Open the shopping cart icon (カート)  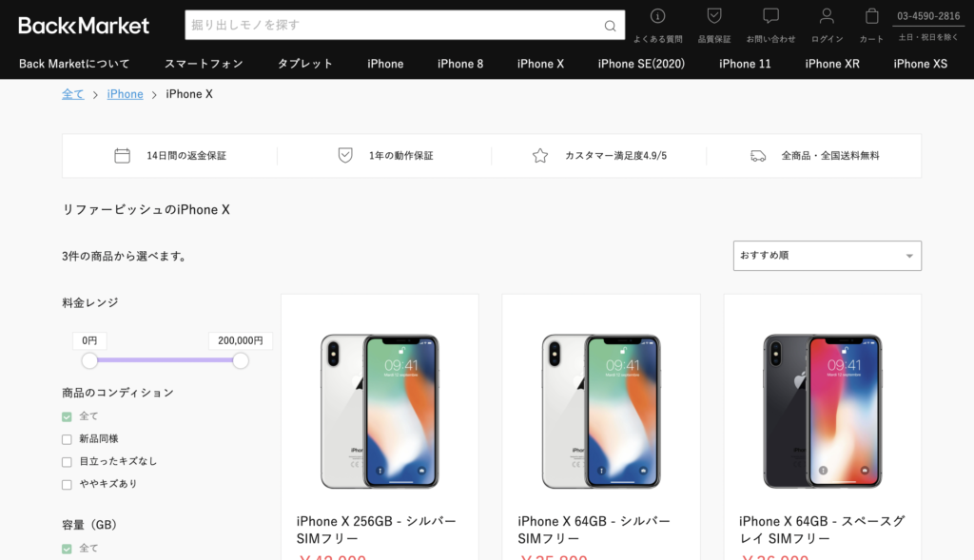click(871, 16)
